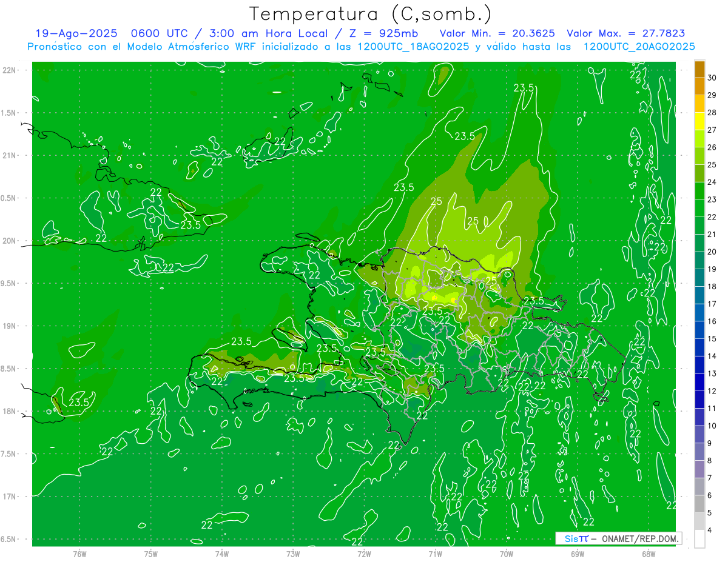Click the color scale label '15'
728x562 pixels.
tap(712, 338)
